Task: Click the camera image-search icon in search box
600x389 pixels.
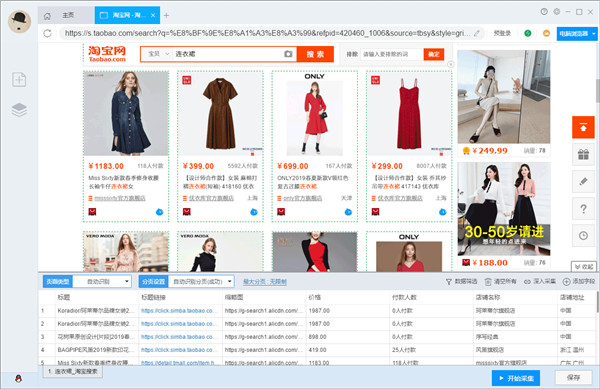Action: point(288,54)
